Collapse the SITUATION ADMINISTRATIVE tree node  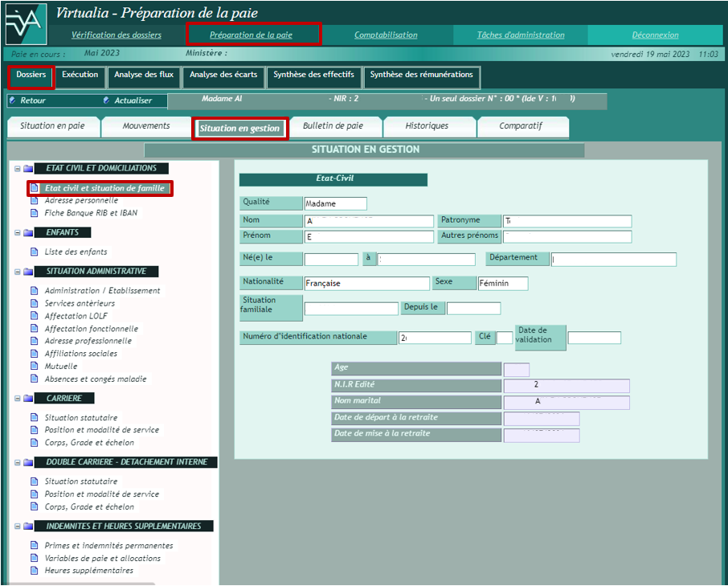pos(17,272)
